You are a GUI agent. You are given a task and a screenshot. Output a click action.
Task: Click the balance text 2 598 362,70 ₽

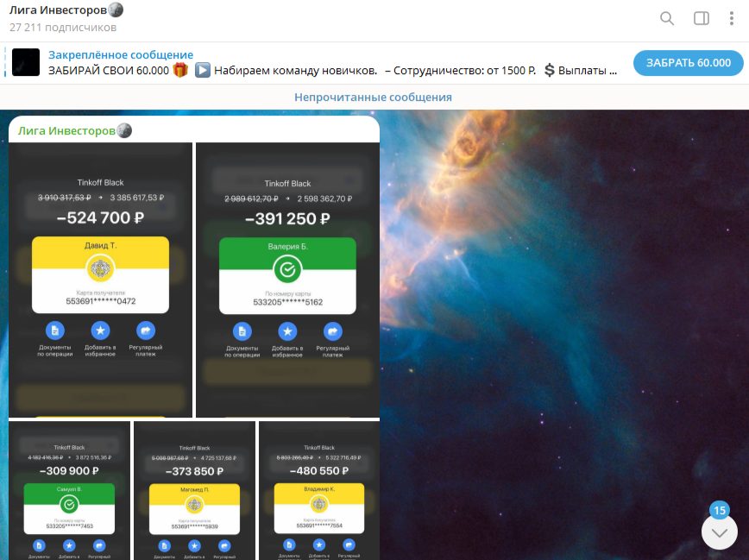pyautogui.click(x=324, y=198)
